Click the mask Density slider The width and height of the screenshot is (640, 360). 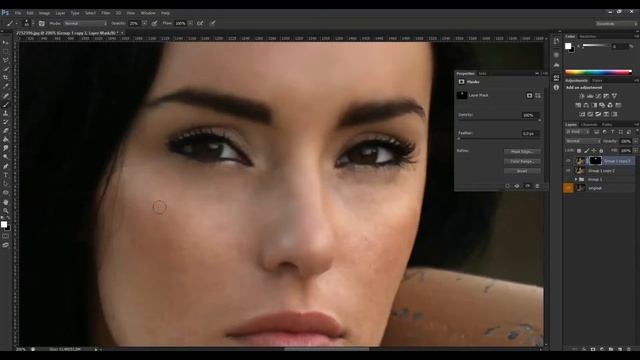tap(500, 120)
